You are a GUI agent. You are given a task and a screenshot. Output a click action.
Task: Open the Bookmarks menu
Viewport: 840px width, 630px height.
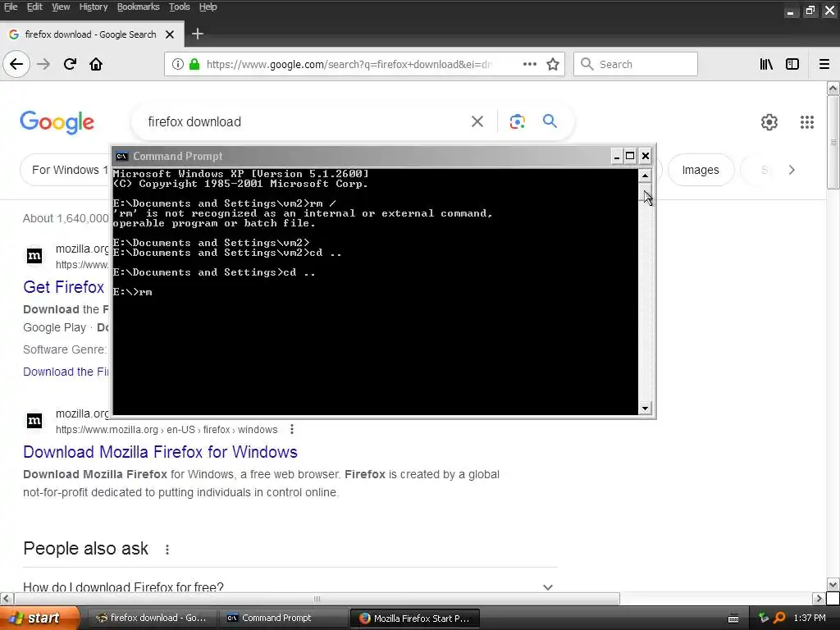[138, 7]
